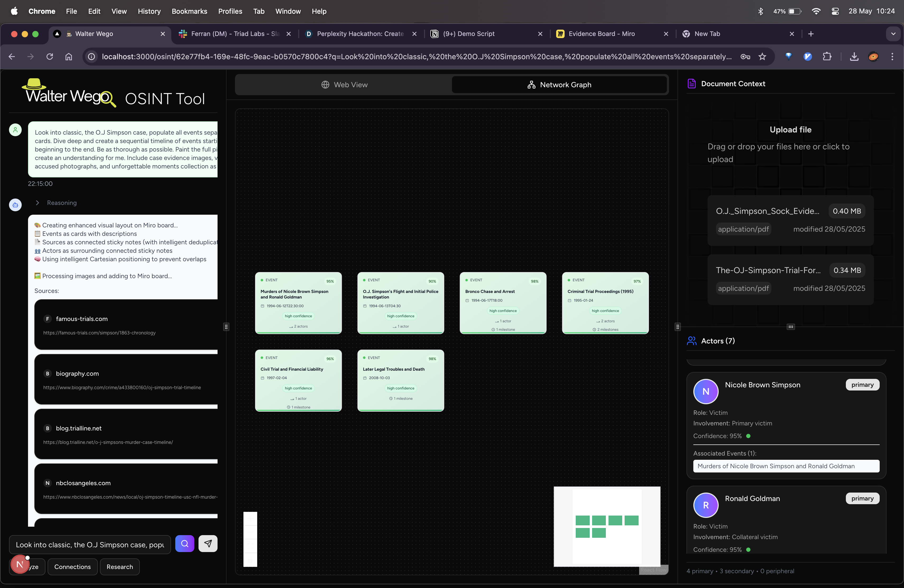Click the browser home icon
The width and height of the screenshot is (904, 588).
[69, 57]
